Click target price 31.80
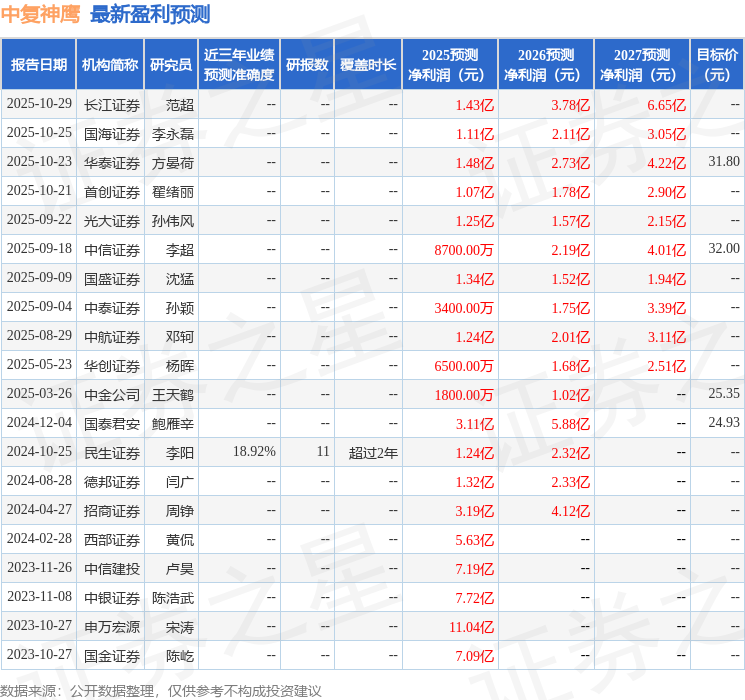Image resolution: width=745 pixels, height=700 pixels. click(724, 162)
